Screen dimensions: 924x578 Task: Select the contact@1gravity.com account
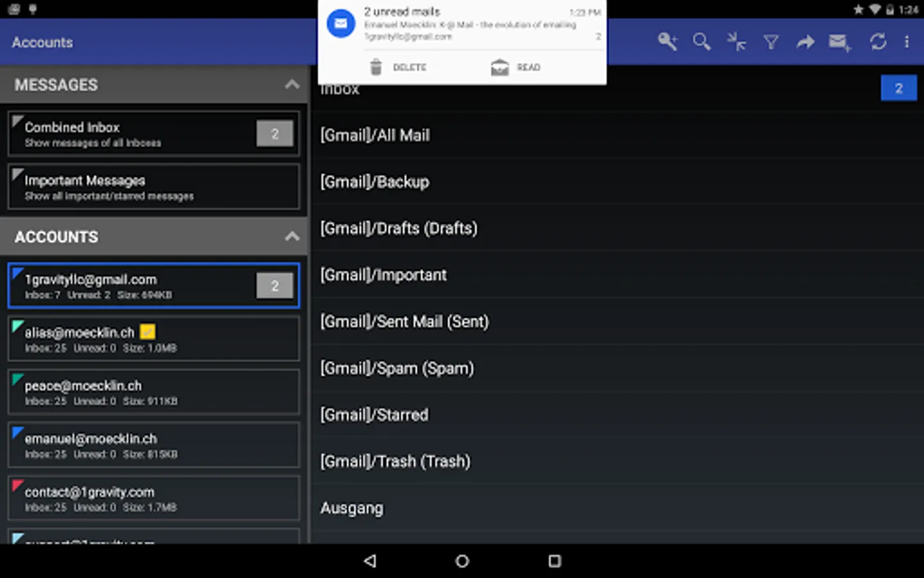[x=153, y=498]
